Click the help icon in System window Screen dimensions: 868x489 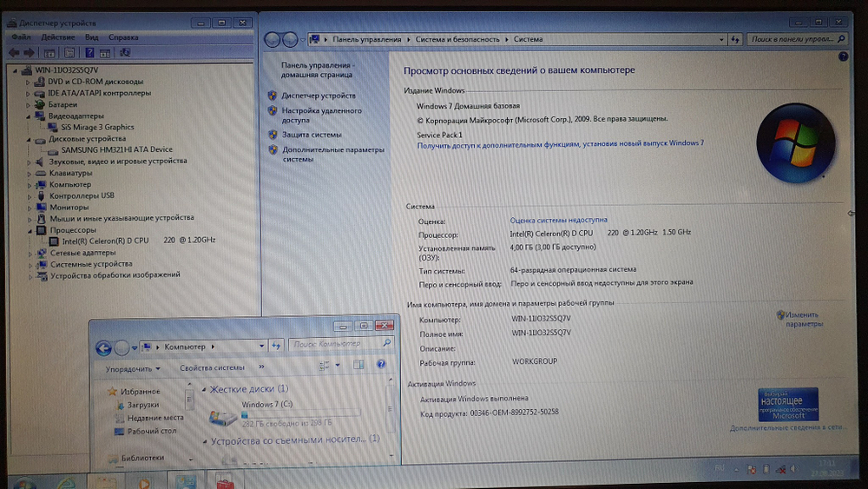tap(843, 56)
